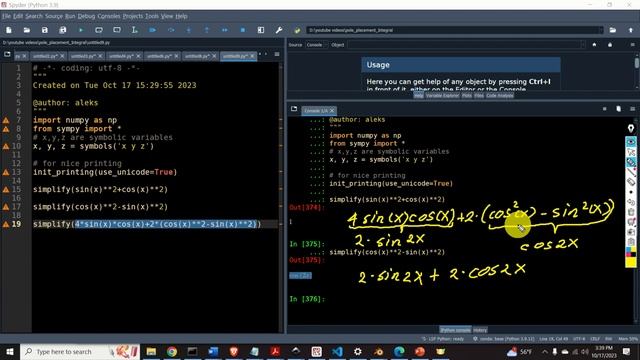Viewport: 640px width, 360px height.
Task: Switch to the Plots tab
Action: 467,96
